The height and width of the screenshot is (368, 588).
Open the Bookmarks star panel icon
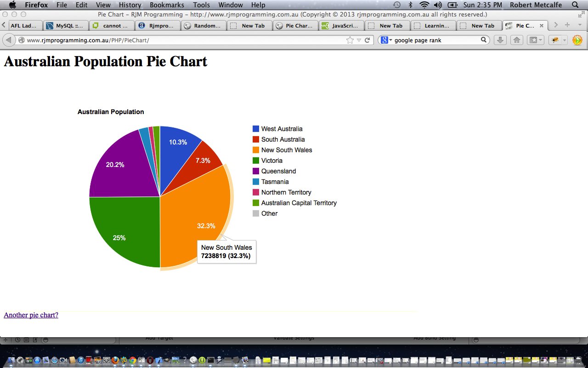click(533, 40)
